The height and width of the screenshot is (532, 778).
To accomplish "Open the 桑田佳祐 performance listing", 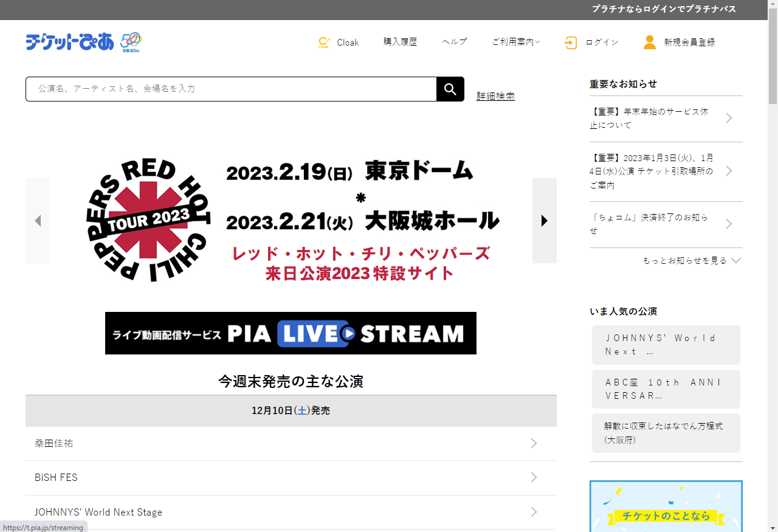I will [x=291, y=443].
